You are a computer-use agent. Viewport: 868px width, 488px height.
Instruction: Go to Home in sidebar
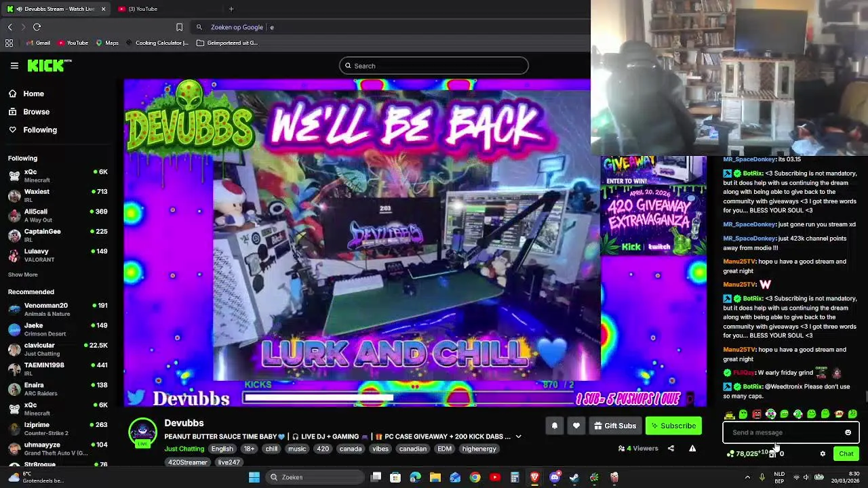tap(33, 94)
